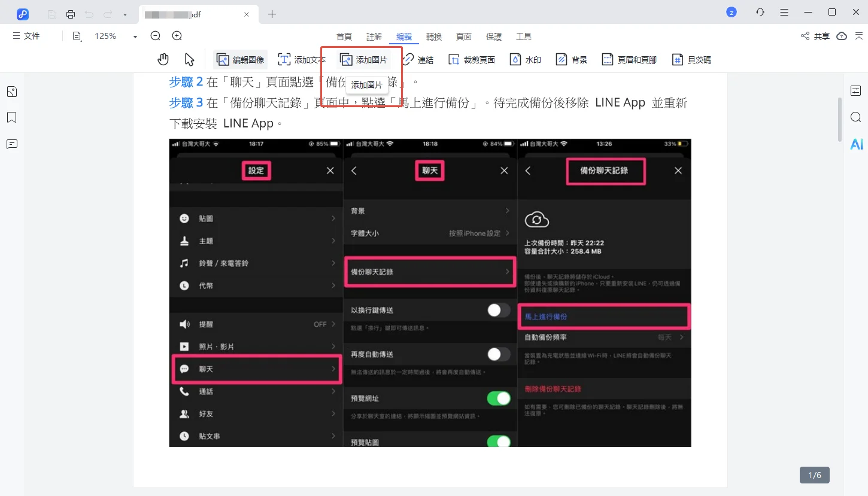The image size is (868, 496).
Task: Close the open PDF document tab
Action: pyautogui.click(x=246, y=14)
